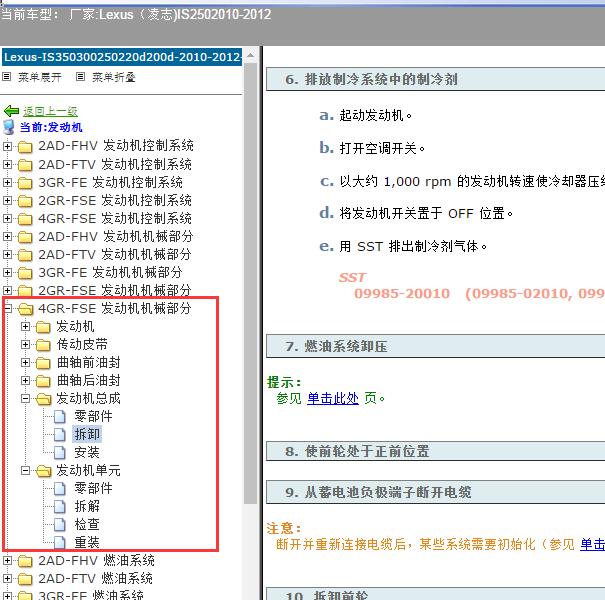The height and width of the screenshot is (600, 605).
Task: Expand the 2AD-FTV 发动机机械部分 node
Action: pos(7,254)
